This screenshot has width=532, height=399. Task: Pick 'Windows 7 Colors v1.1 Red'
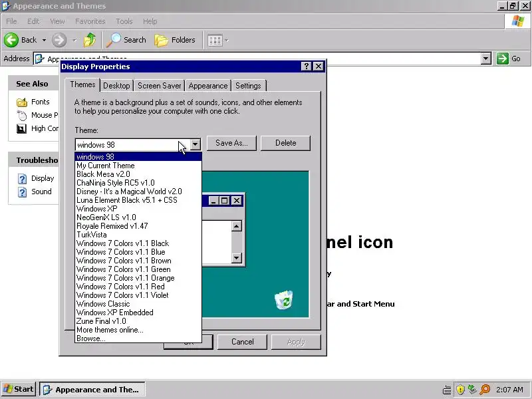138,287
